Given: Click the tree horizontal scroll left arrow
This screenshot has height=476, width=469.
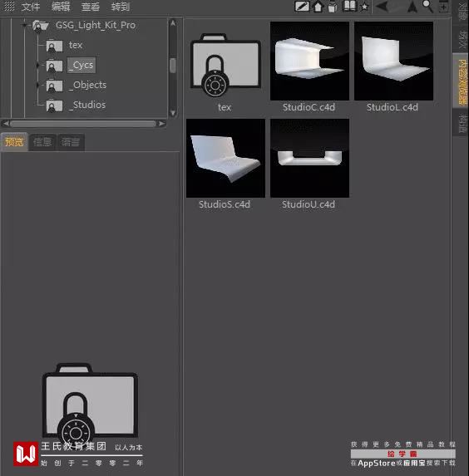Looking at the screenshot, I should click(x=6, y=124).
